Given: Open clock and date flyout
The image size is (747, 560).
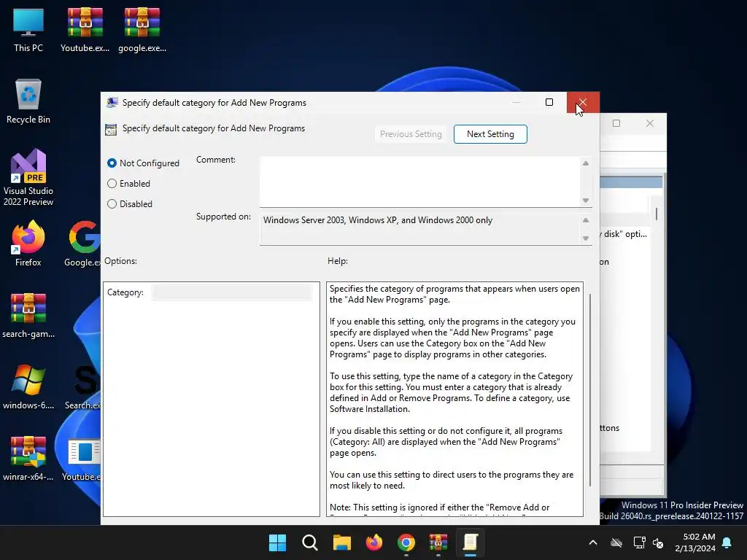Looking at the screenshot, I should (695, 542).
